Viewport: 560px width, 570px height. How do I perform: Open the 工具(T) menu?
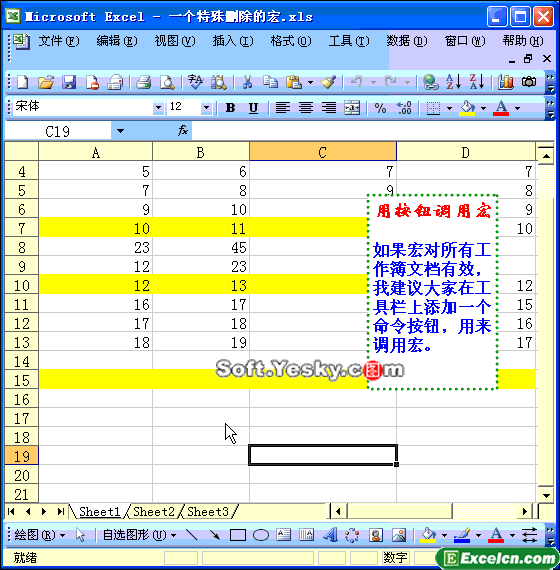[348, 41]
